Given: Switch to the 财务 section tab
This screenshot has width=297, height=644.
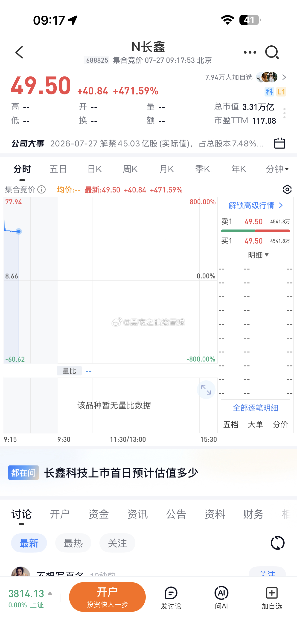Looking at the screenshot, I should (253, 515).
